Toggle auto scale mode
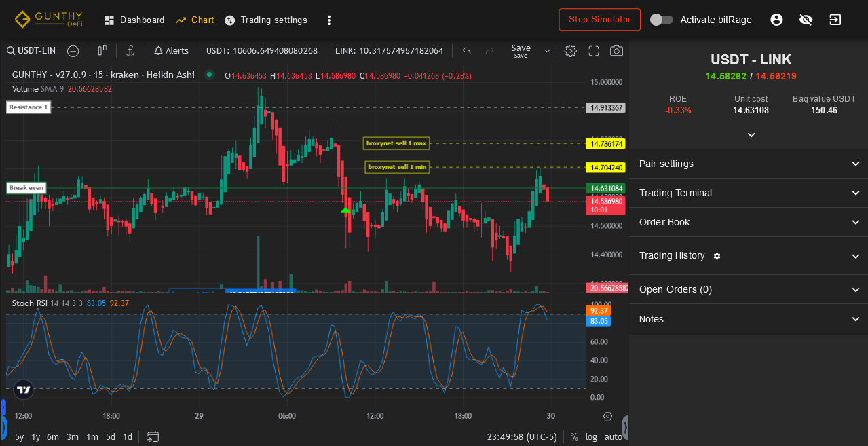 tap(613, 436)
